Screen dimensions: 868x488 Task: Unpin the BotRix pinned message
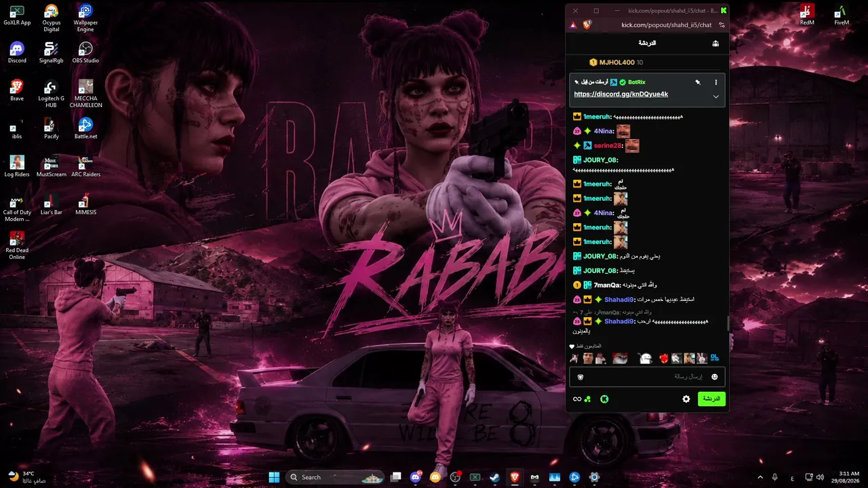coord(697,82)
